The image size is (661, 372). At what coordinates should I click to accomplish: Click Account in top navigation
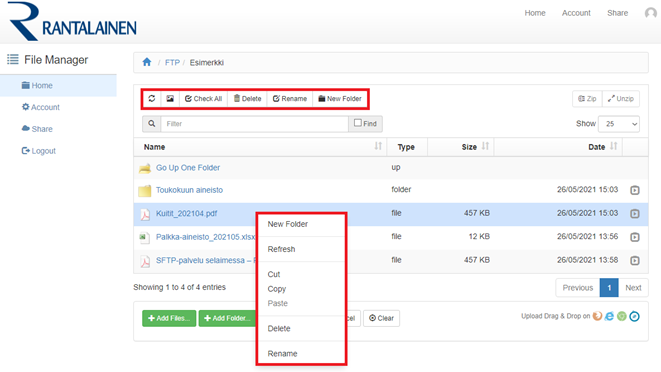pos(576,13)
